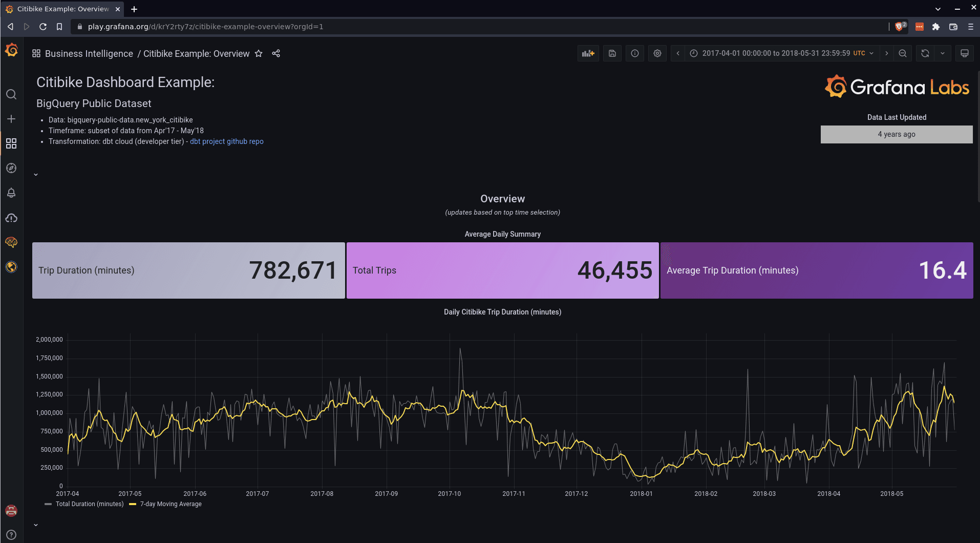This screenshot has height=543, width=980.
Task: Open the Dashboards menu in sidebar
Action: click(11, 143)
